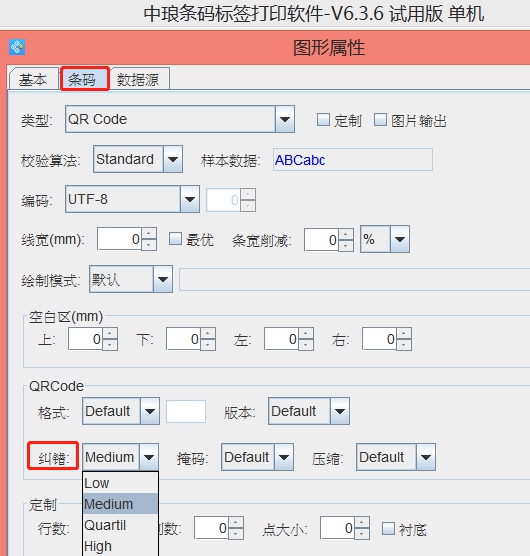Switch to the 基本 tab
This screenshot has height=556, width=530.
coord(33,79)
